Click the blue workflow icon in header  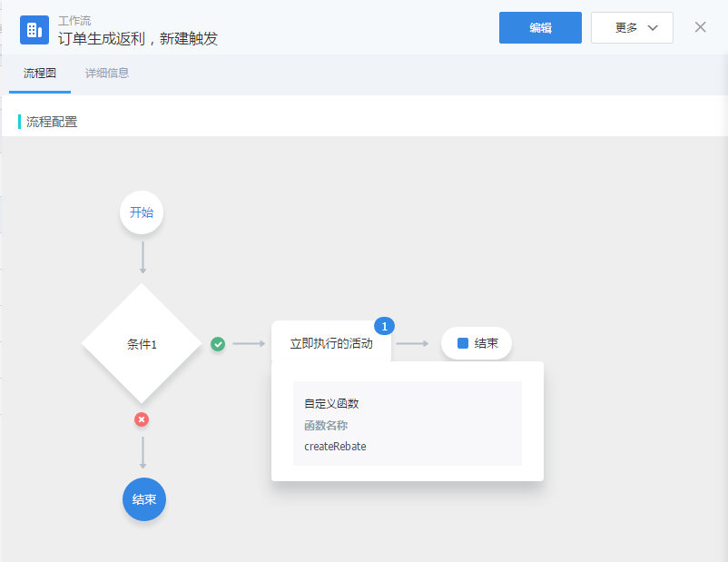34,30
